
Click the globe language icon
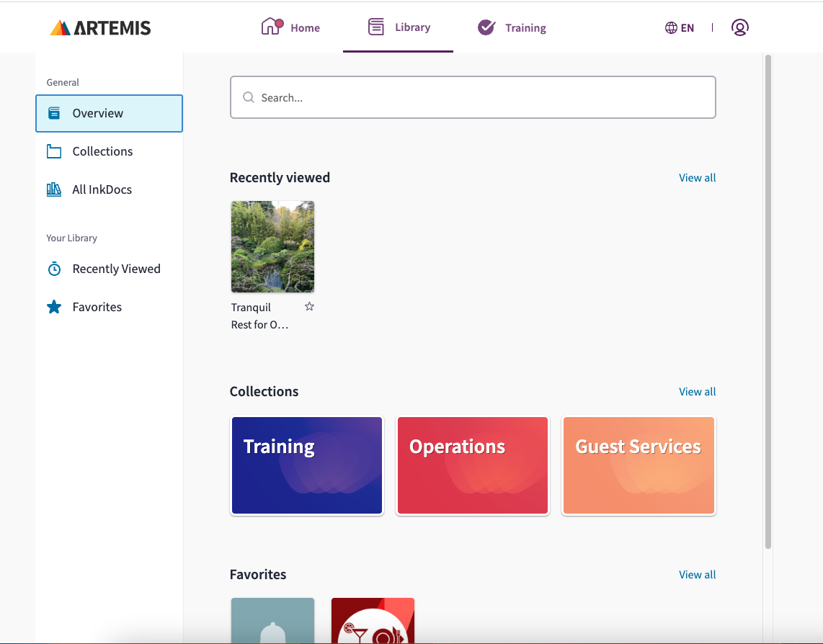[671, 28]
